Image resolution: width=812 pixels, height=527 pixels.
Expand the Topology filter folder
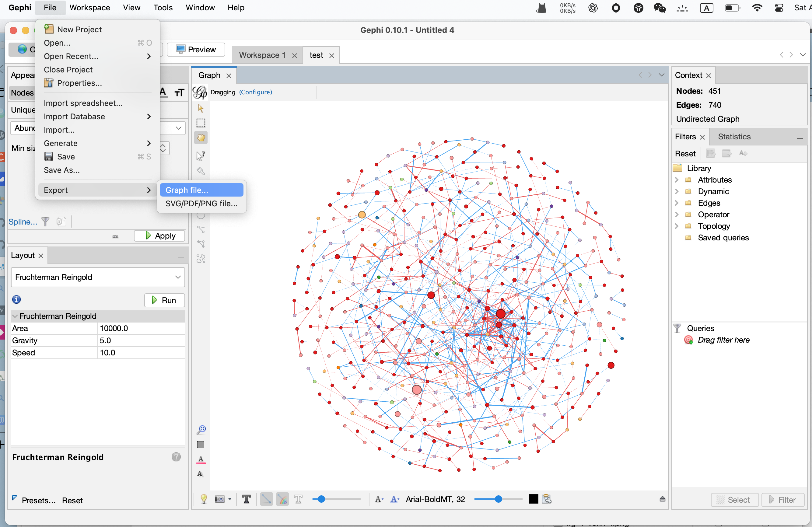pos(677,226)
